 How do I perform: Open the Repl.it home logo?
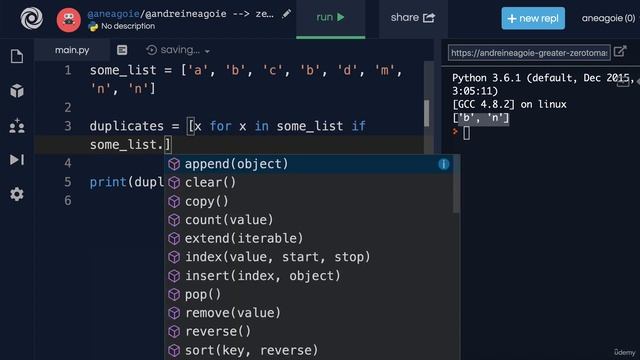31,18
